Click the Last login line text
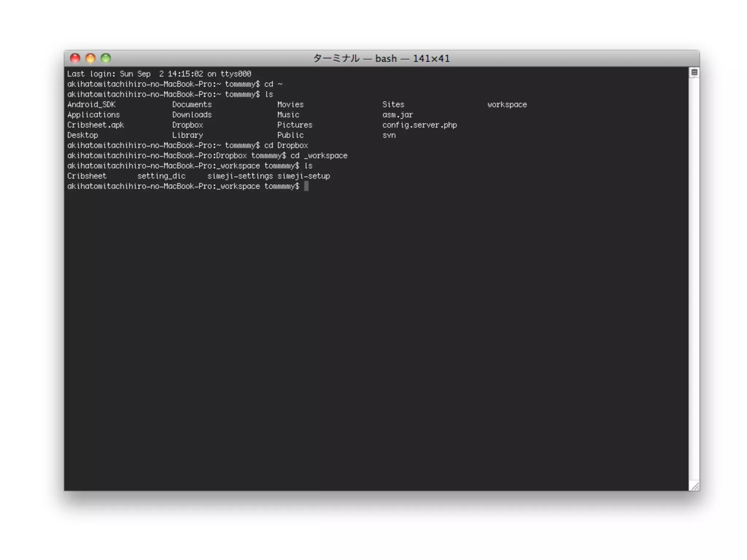The image size is (747, 560). [159, 74]
